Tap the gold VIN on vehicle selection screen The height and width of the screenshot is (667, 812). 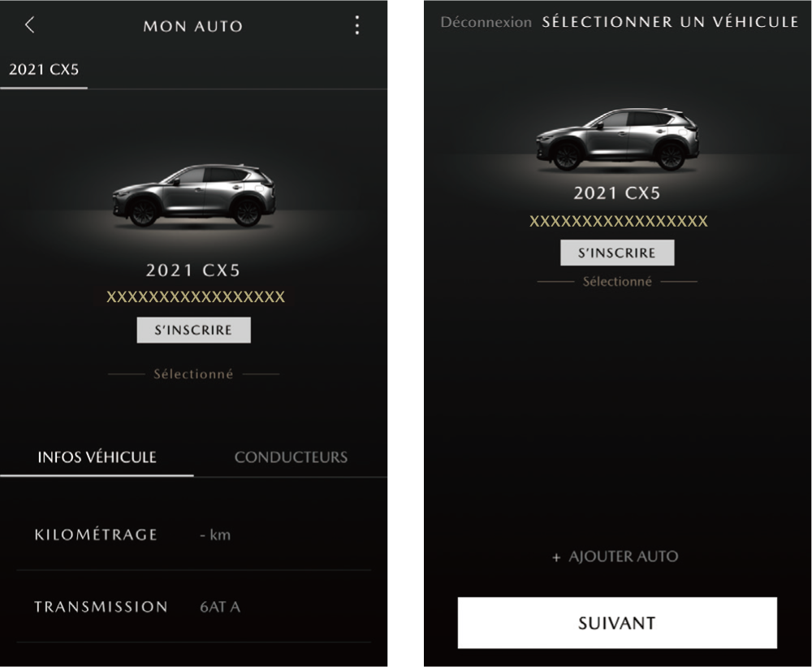tap(618, 221)
